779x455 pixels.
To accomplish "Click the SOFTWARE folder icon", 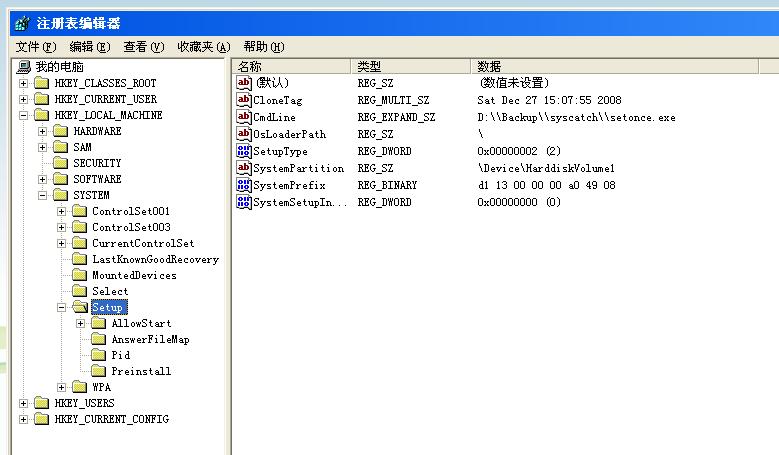I will 61,179.
